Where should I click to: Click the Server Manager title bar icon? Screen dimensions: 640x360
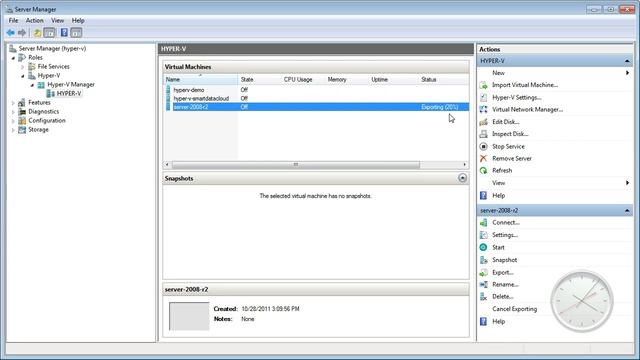[9, 9]
